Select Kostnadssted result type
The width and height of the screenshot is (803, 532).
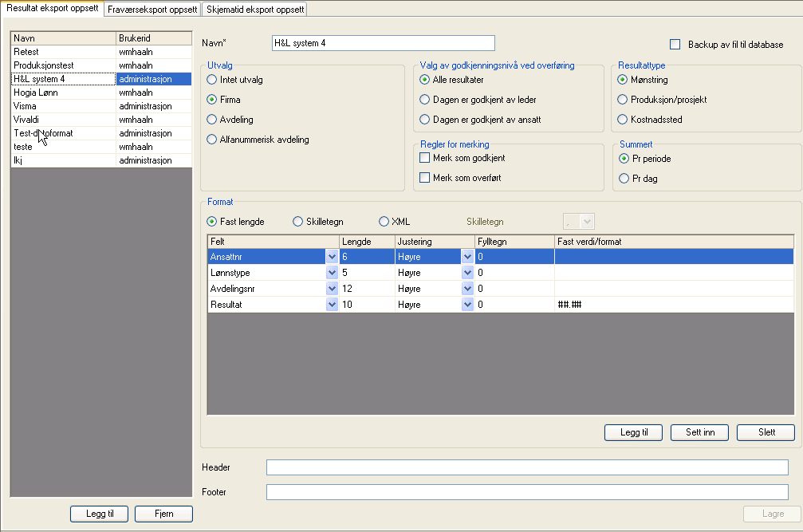click(622, 120)
